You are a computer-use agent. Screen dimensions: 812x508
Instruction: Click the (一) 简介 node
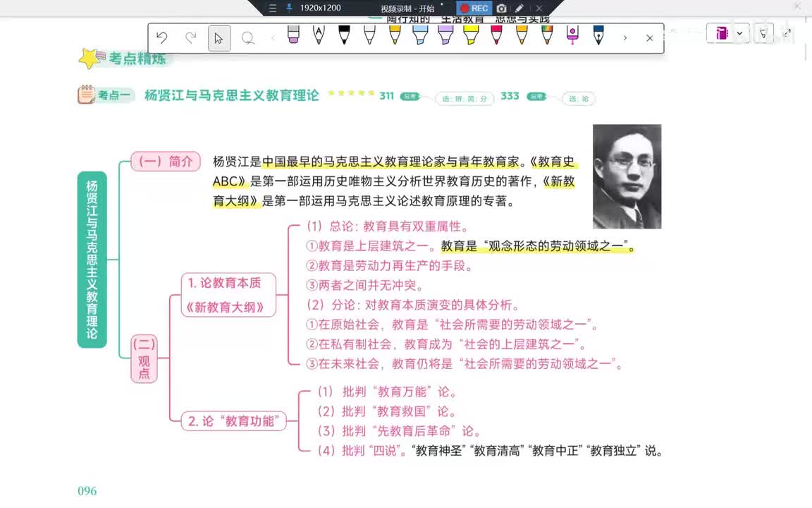click(166, 161)
